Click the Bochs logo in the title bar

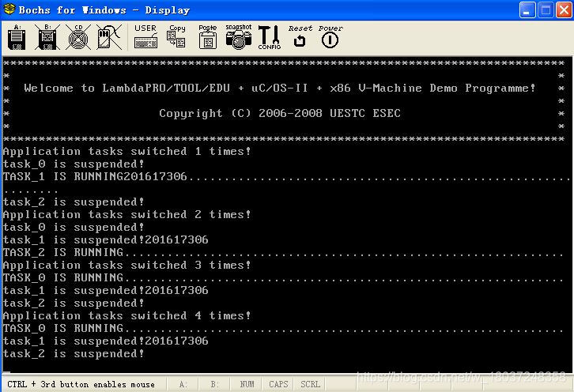(x=9, y=9)
